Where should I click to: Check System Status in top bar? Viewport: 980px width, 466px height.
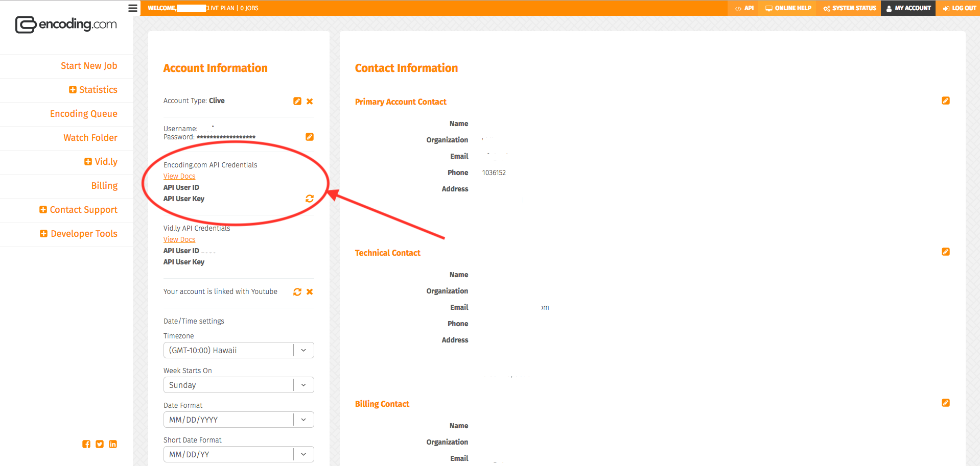[x=850, y=8]
